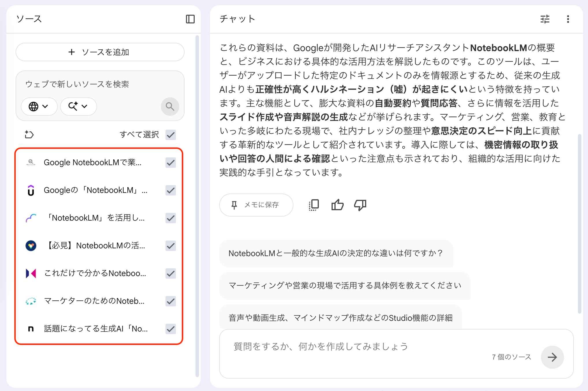Click the Googleの「NotebookLM」 source icon
Viewport: 588px width, 391px height.
pos(31,190)
